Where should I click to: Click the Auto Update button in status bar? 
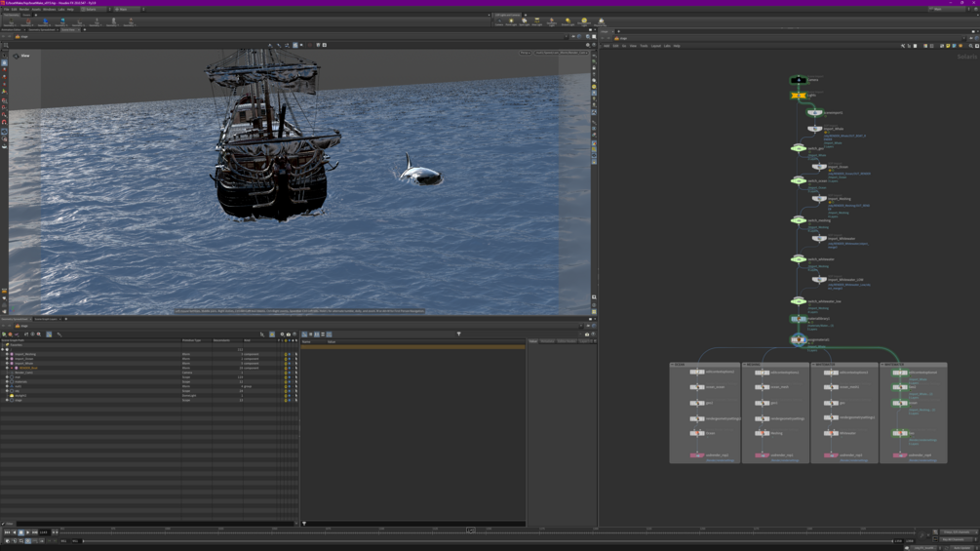point(961,548)
